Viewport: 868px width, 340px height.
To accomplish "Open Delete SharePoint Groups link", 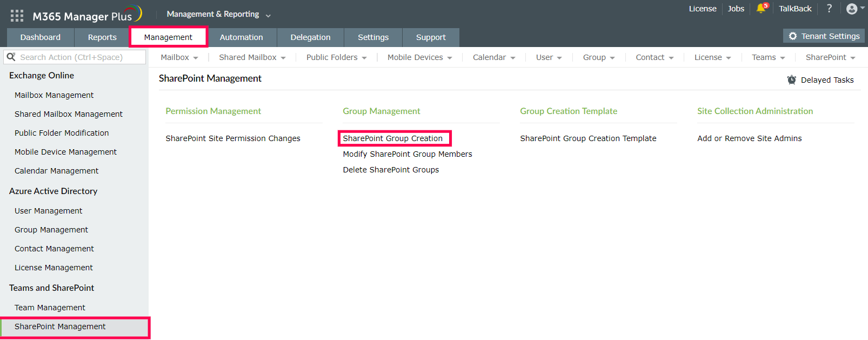I will (x=391, y=170).
